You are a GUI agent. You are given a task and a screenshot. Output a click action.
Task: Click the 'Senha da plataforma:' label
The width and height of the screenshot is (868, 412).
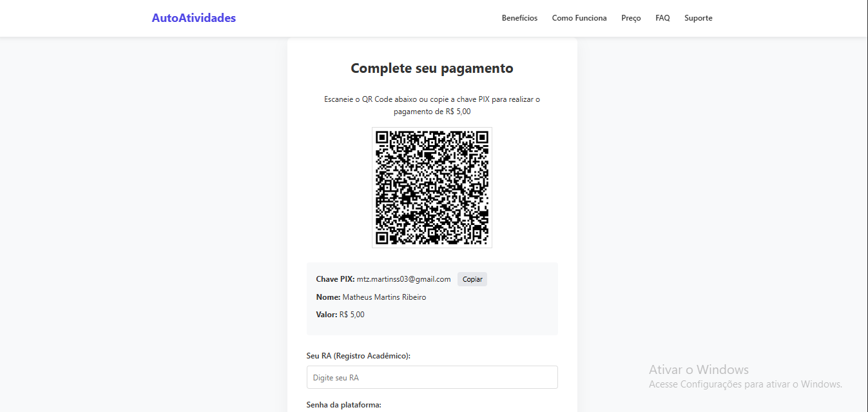(344, 405)
